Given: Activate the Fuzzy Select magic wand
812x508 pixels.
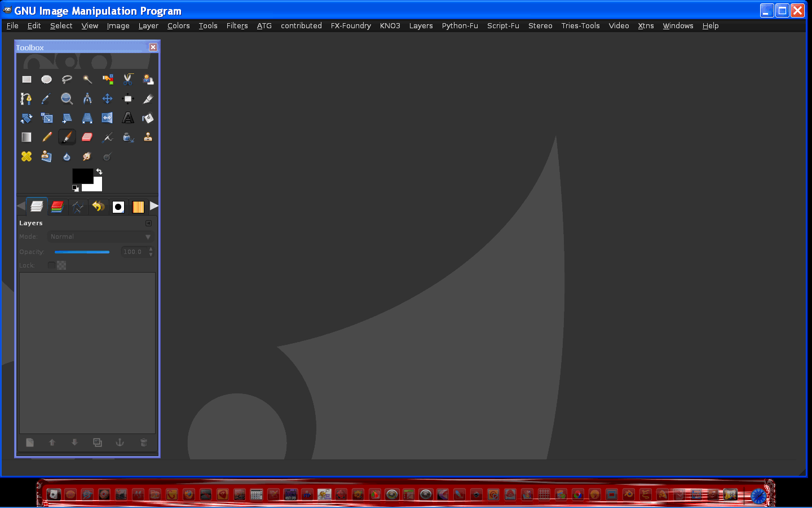Looking at the screenshot, I should 87,80.
